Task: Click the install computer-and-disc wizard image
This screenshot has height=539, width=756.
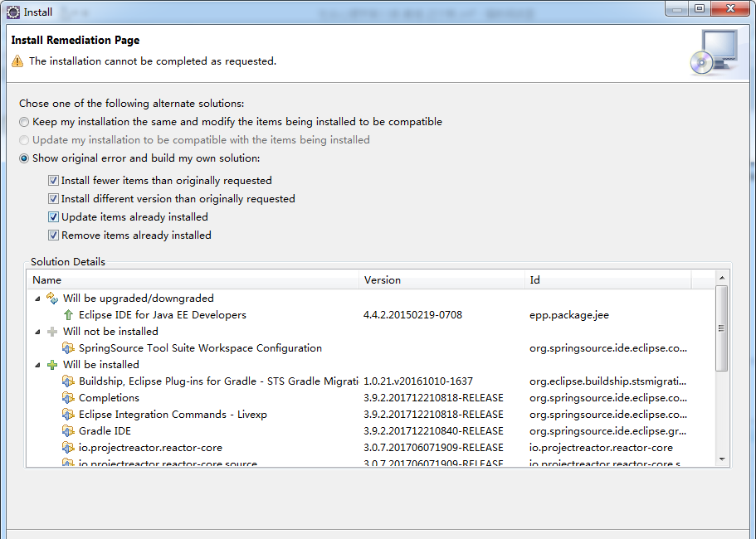Action: (714, 52)
